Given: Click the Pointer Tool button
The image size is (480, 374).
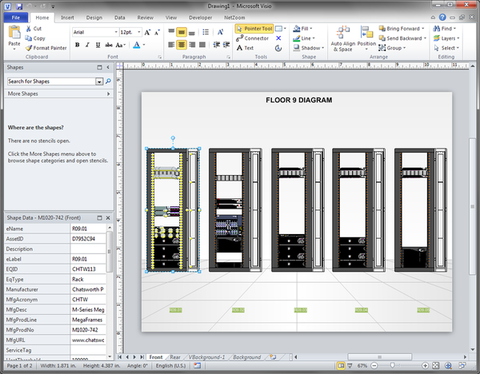Looking at the screenshot, I should click(255, 29).
